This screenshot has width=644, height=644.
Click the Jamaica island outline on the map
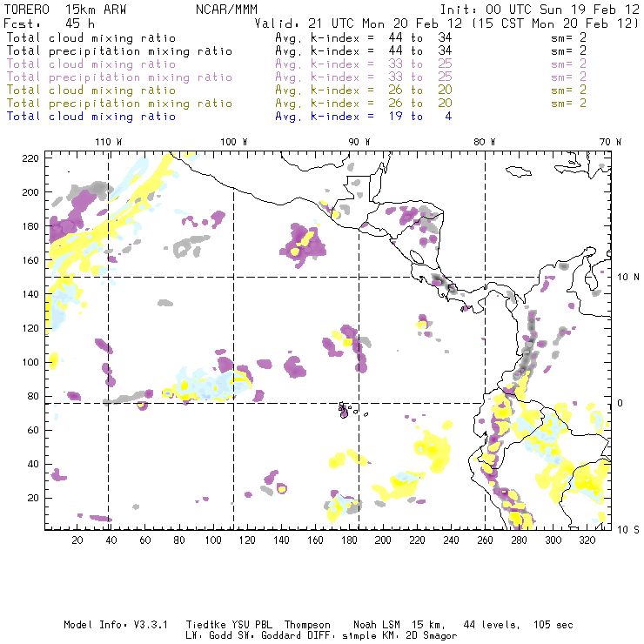pos(519,171)
